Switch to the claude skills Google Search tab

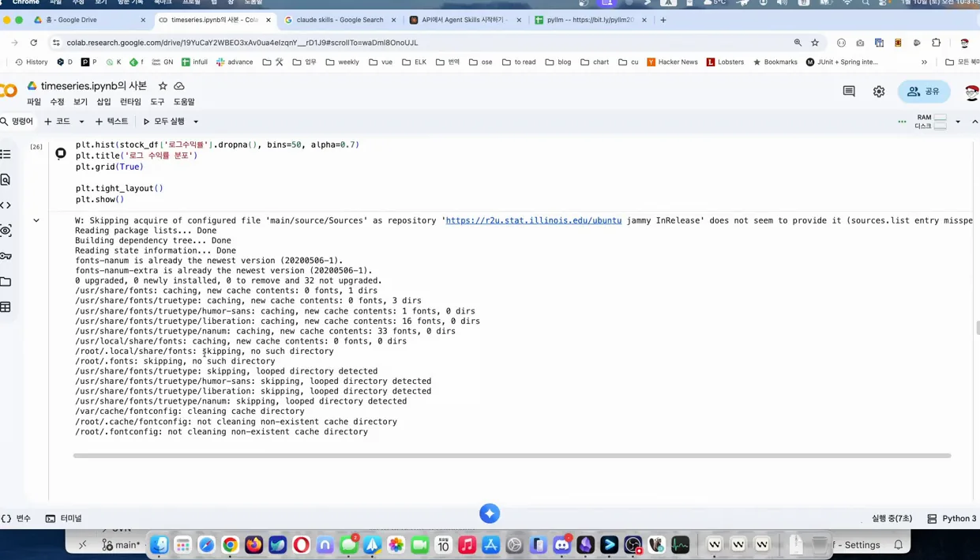(x=340, y=20)
